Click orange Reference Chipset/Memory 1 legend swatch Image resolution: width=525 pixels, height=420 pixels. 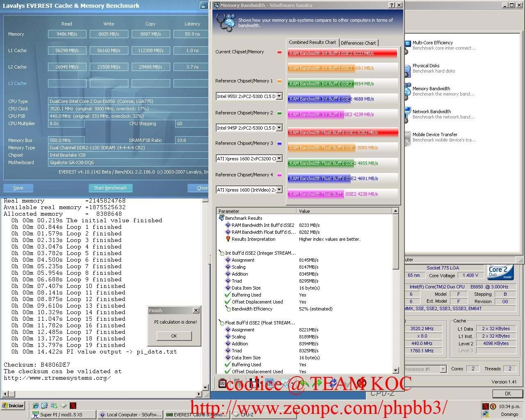click(x=279, y=81)
